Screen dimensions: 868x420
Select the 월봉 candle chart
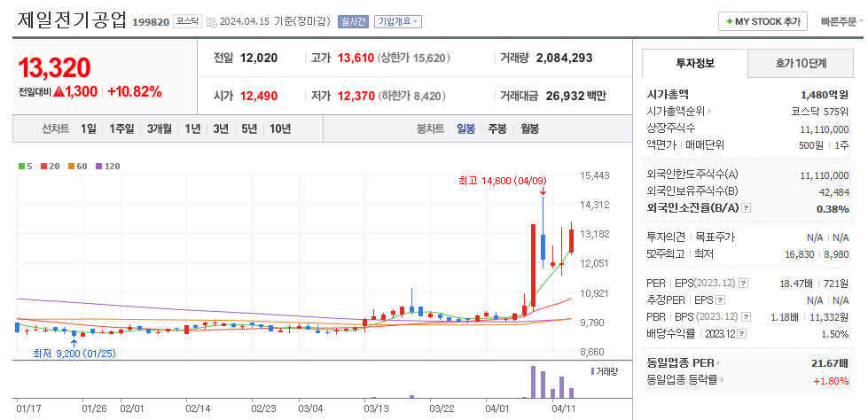[x=530, y=129]
